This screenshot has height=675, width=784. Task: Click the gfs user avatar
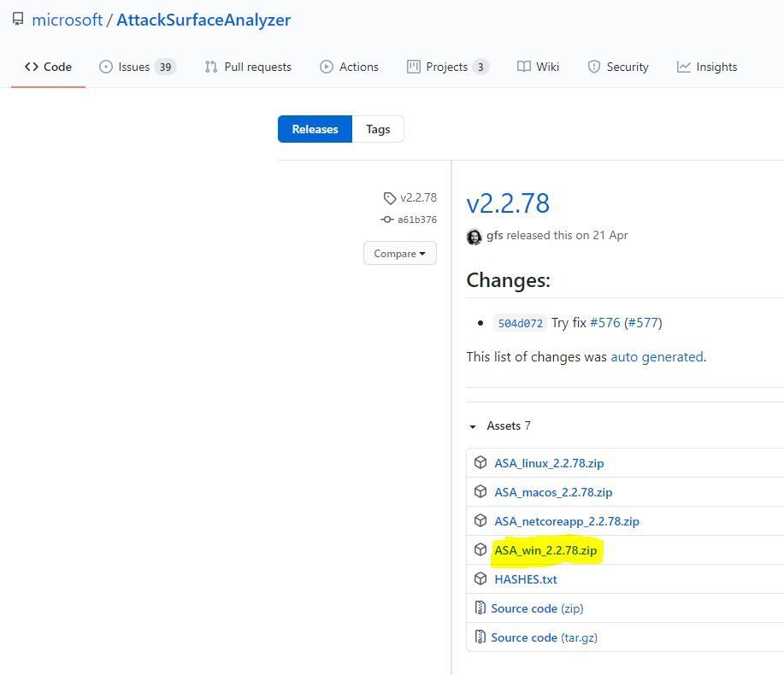[474, 237]
